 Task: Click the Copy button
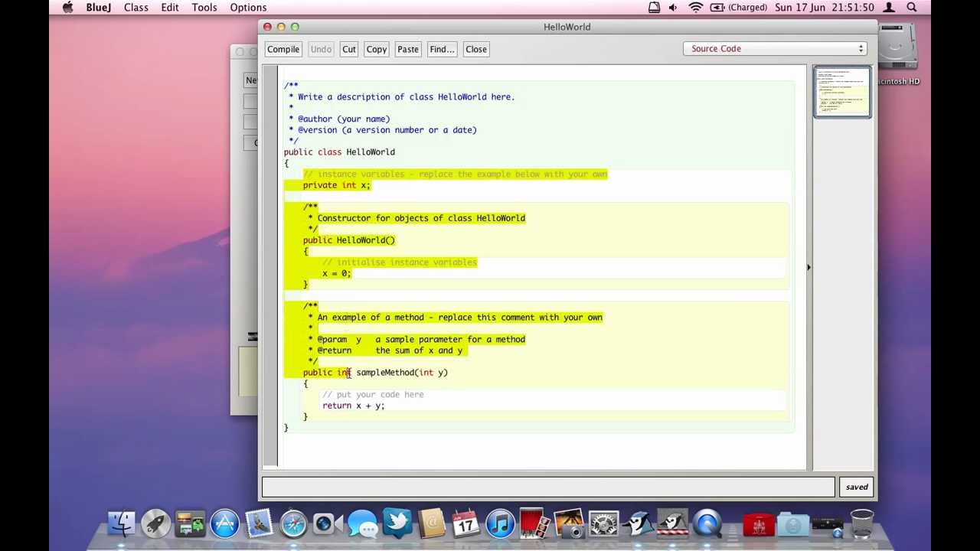click(377, 49)
